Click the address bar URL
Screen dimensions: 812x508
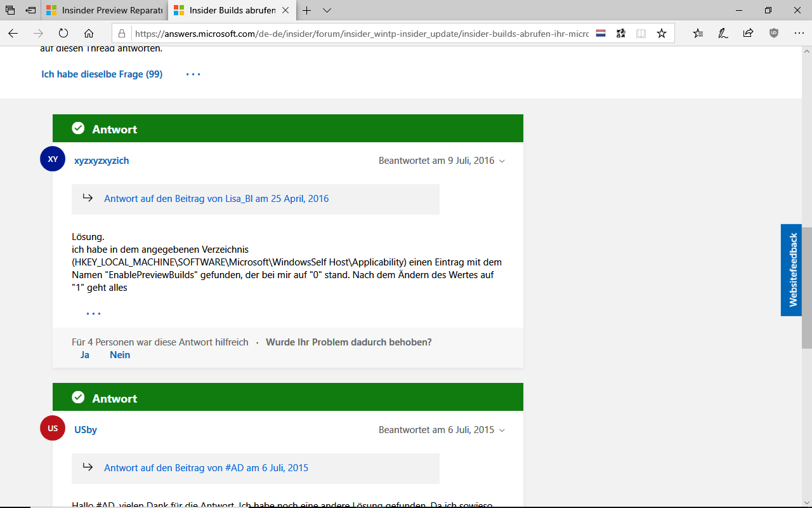point(362,34)
